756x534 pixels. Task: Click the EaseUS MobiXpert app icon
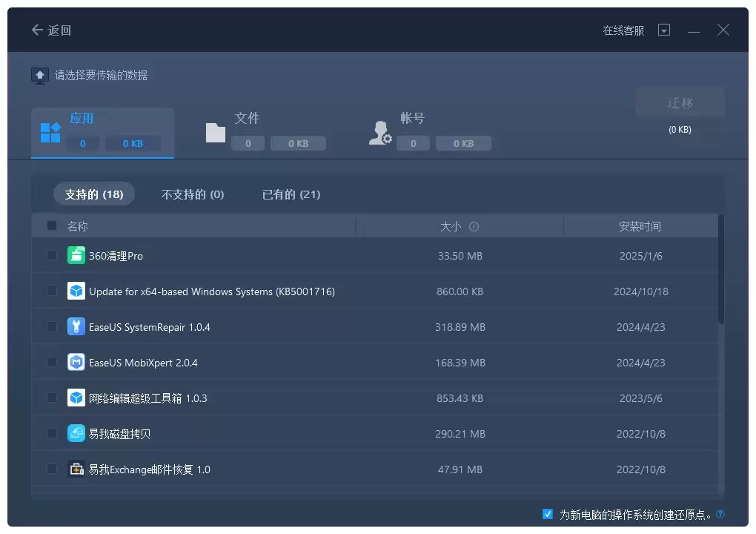click(76, 362)
